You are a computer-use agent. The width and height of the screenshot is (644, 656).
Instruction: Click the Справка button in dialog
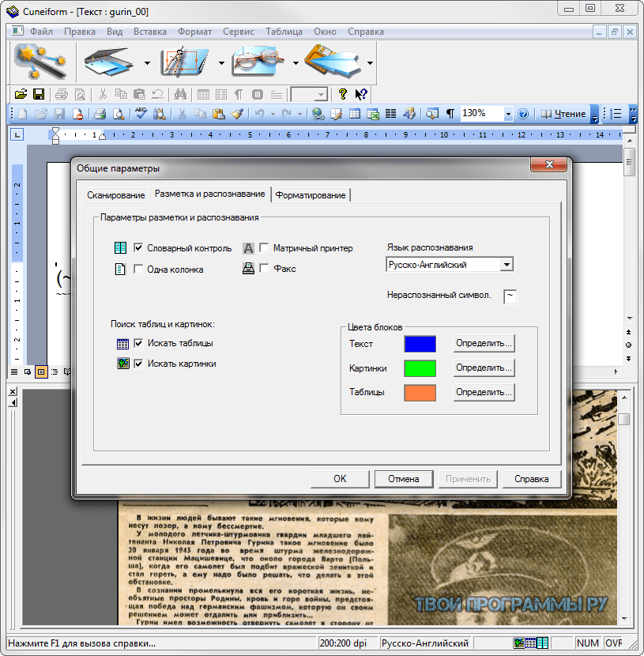point(531,479)
